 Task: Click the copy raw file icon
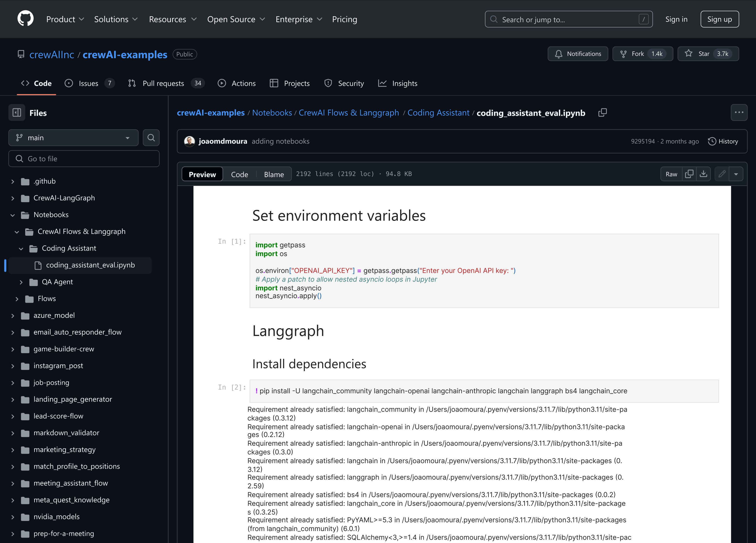point(689,174)
